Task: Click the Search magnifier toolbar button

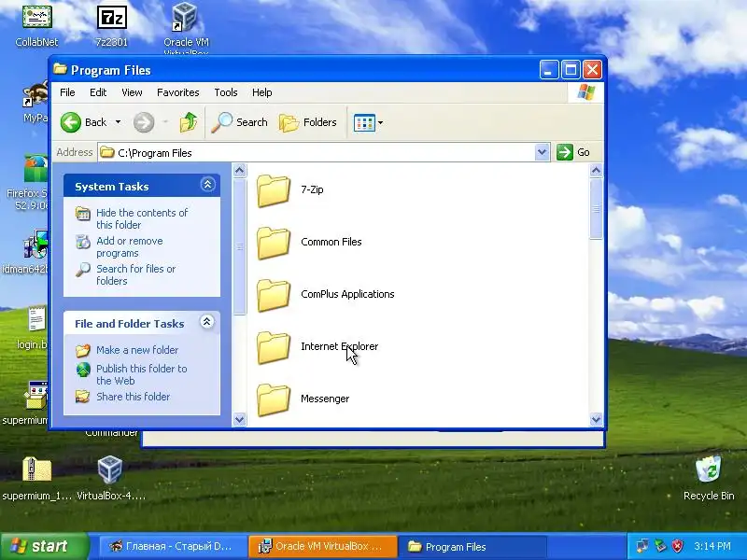Action: [x=239, y=122]
